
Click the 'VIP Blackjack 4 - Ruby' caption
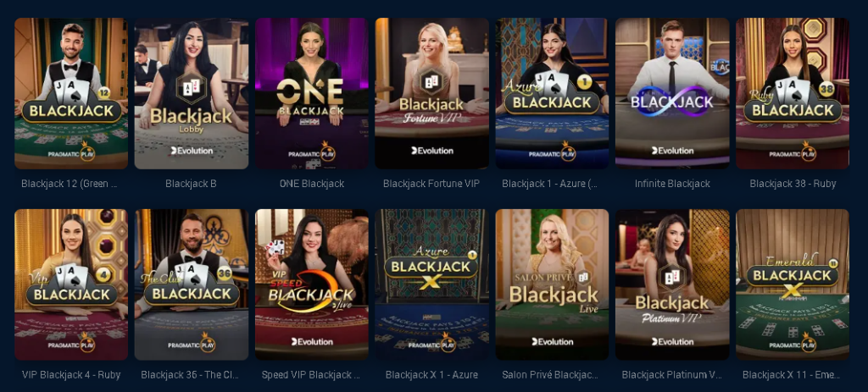[x=71, y=375]
